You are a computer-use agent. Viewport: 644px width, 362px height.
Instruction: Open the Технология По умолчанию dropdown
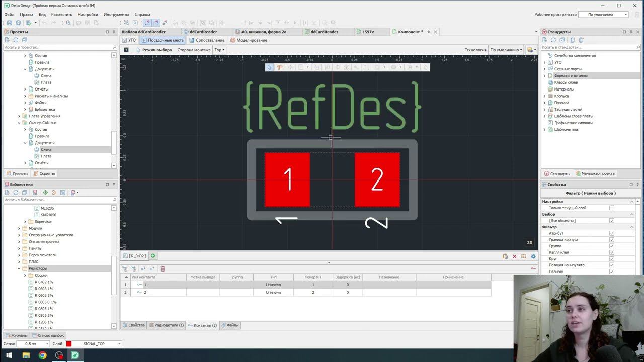pos(506,50)
